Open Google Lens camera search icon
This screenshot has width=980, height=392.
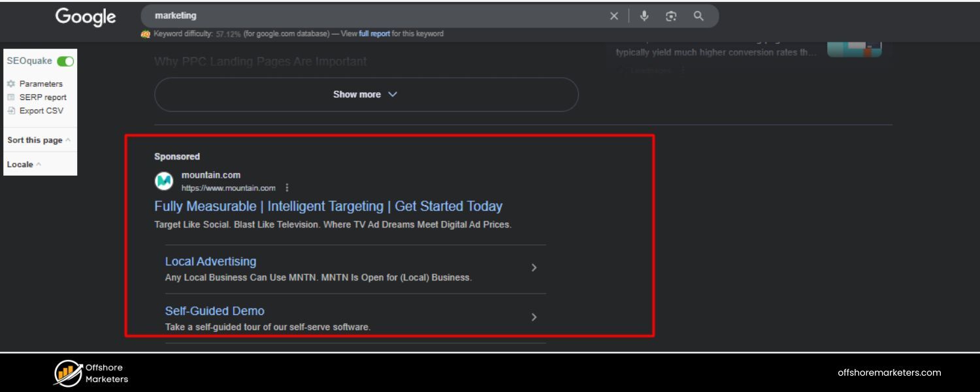coord(671,16)
